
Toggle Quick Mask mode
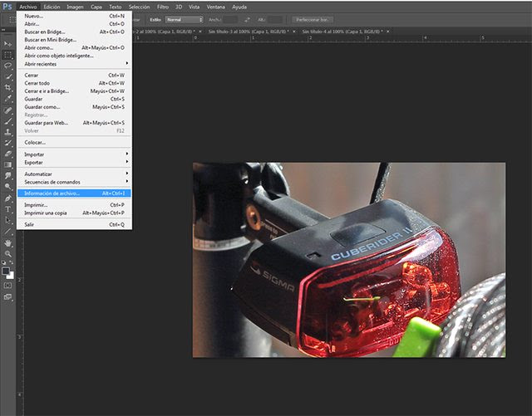(x=7, y=286)
